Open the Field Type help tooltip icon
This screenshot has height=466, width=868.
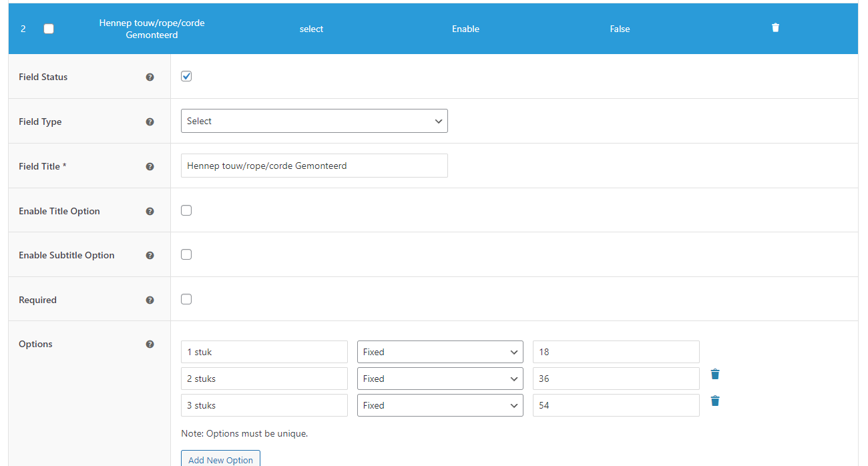pyautogui.click(x=150, y=122)
